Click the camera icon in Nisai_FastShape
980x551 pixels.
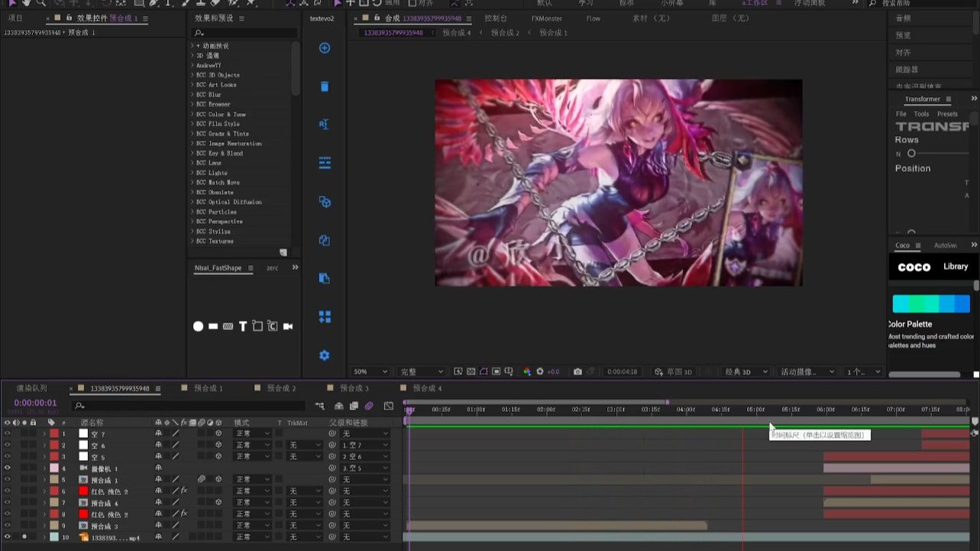pos(288,326)
